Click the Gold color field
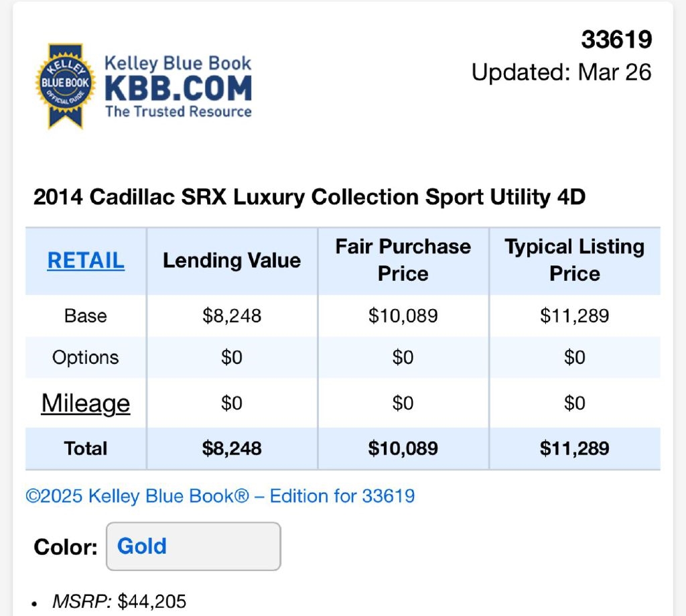This screenshot has height=616, width=686. coord(193,546)
